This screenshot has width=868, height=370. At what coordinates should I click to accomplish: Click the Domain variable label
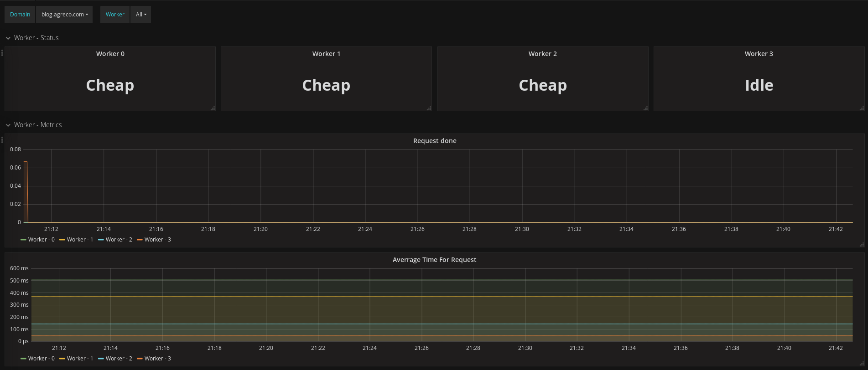pyautogui.click(x=20, y=15)
